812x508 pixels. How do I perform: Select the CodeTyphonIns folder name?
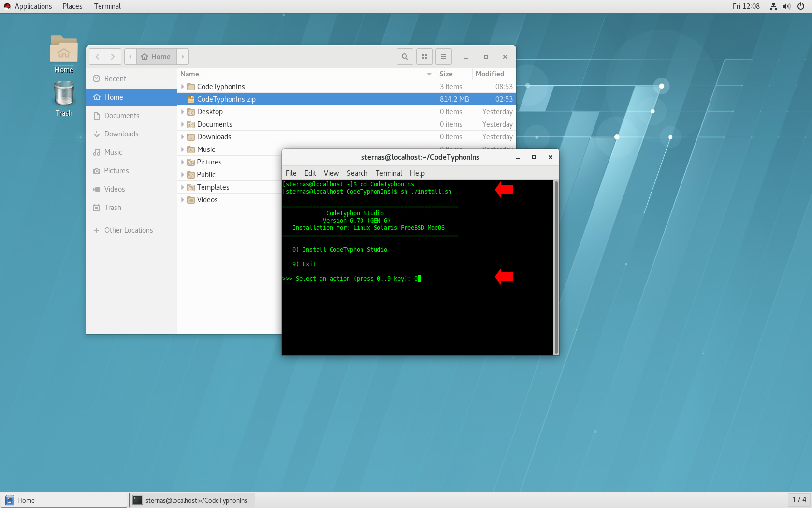(x=221, y=87)
